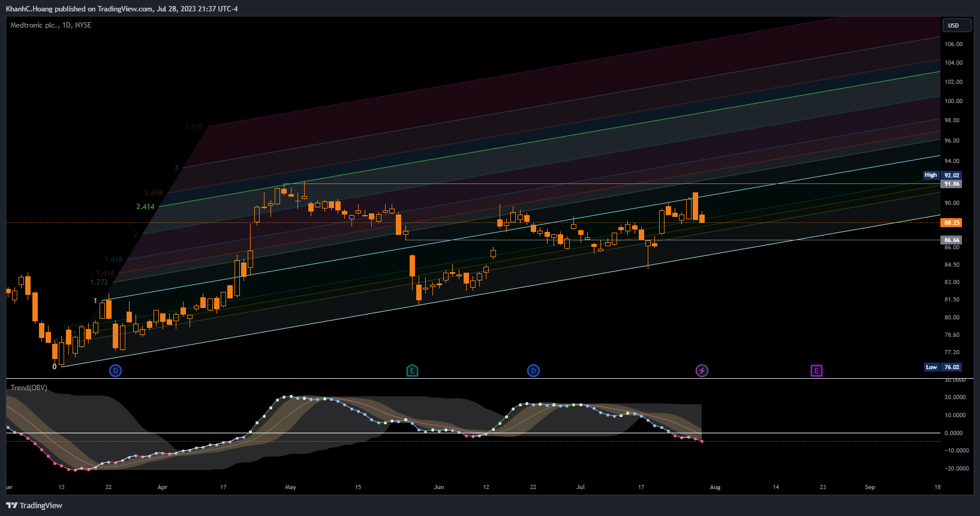This screenshot has width=980, height=516.
Task: Select the 2.618 Fibonacci level label
Action: [154, 193]
